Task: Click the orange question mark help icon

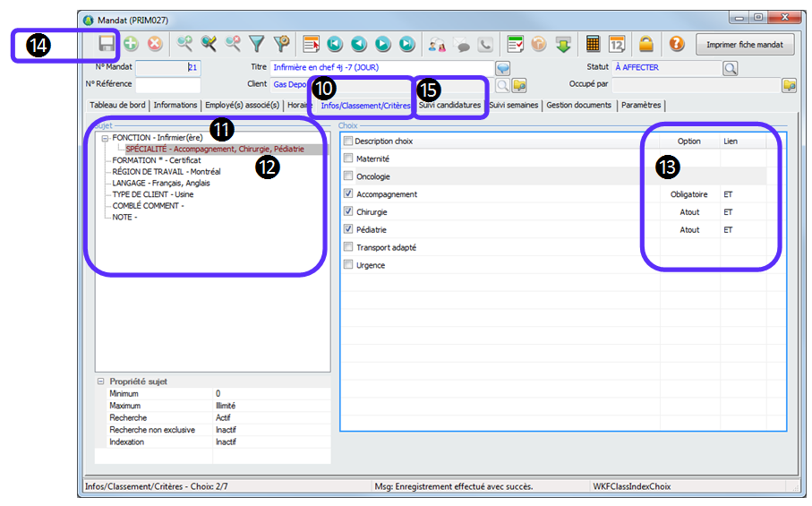Action: pos(677,44)
